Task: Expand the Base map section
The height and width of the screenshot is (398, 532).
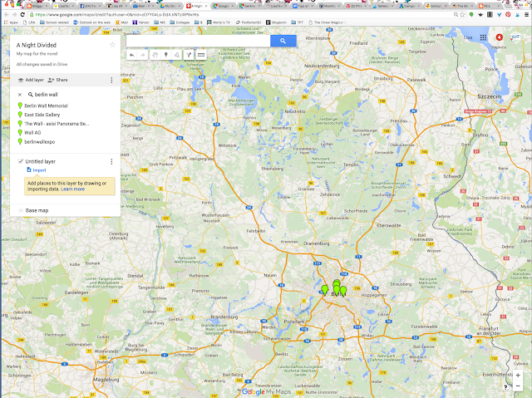Action: [x=21, y=210]
